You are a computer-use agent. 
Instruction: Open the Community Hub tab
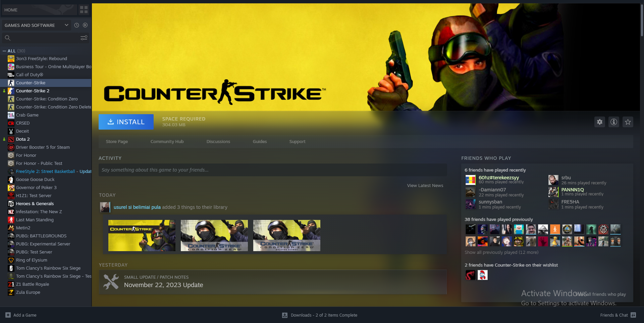[167, 142]
